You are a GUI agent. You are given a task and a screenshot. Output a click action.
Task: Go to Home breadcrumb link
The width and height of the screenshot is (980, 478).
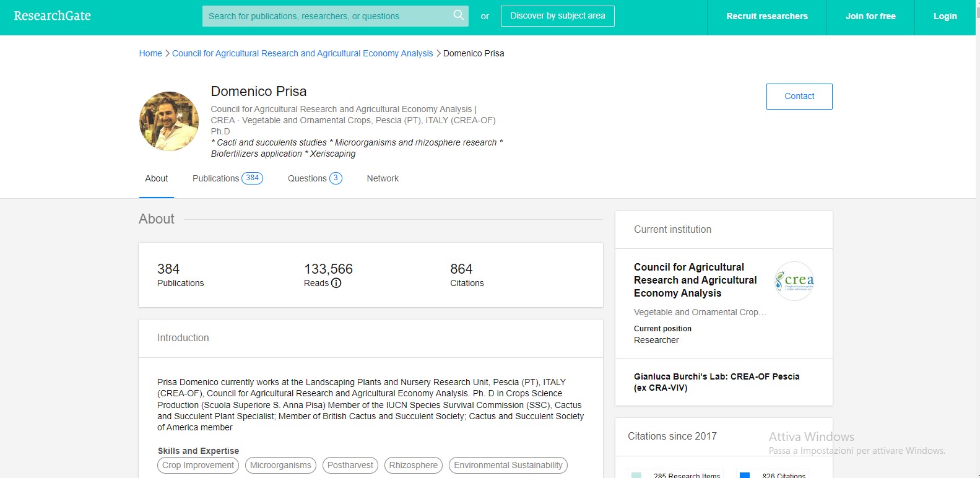click(150, 53)
